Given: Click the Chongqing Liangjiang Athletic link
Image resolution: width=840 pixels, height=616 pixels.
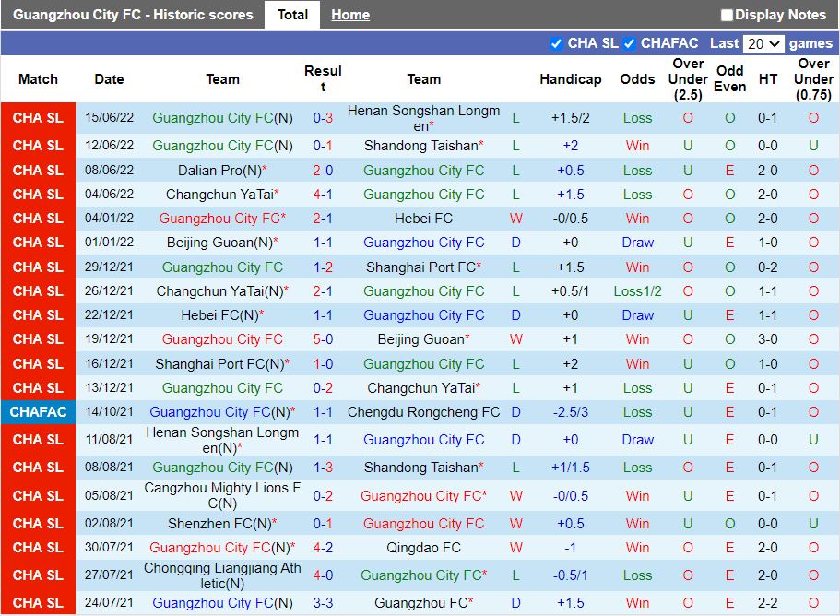Looking at the screenshot, I should [x=219, y=573].
